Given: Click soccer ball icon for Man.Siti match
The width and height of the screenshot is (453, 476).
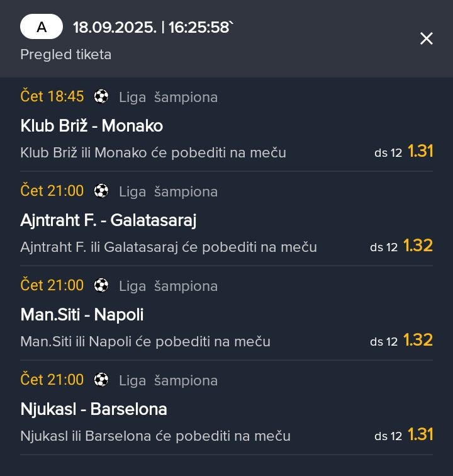Looking at the screenshot, I should (101, 285).
